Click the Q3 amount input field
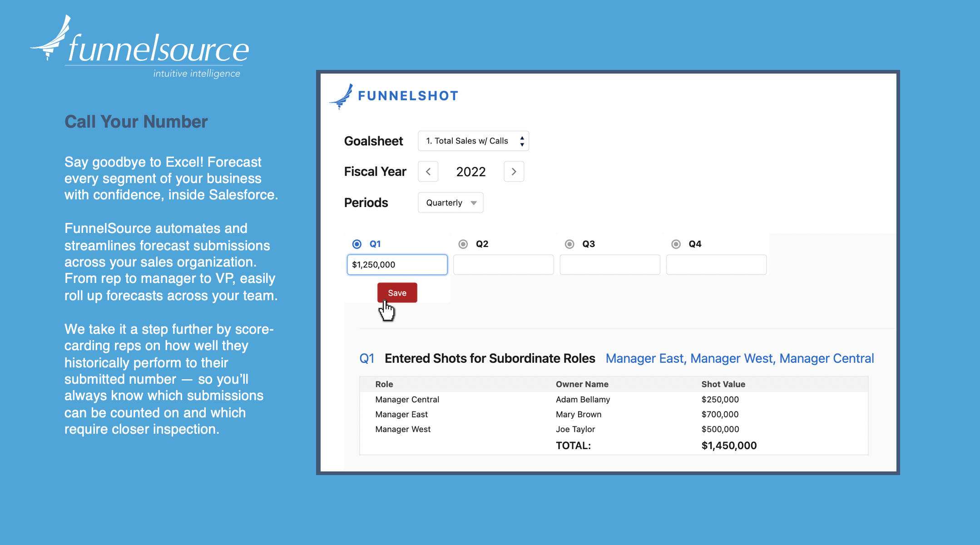The width and height of the screenshot is (980, 545). click(x=610, y=265)
